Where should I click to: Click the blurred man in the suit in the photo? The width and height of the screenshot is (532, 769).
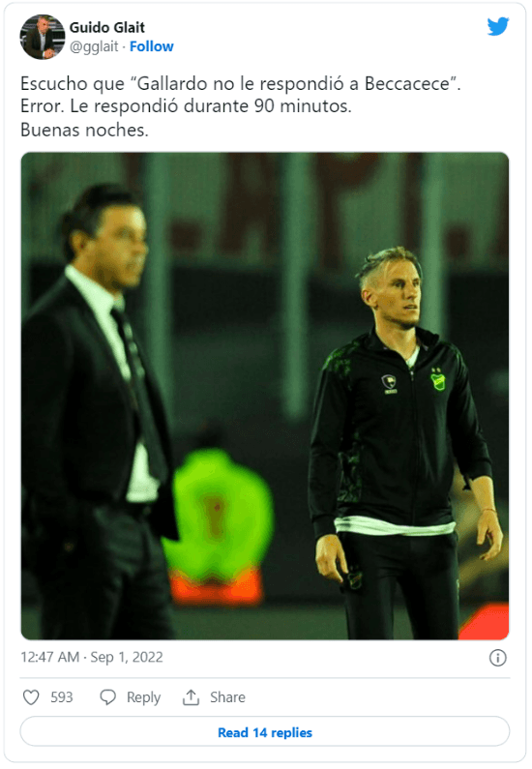tap(96, 412)
